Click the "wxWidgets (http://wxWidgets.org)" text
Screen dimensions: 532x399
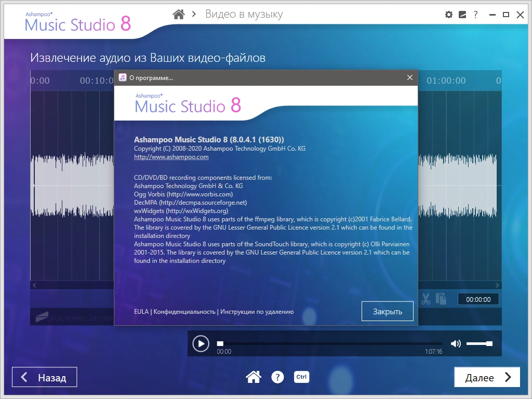pyautogui.click(x=181, y=211)
